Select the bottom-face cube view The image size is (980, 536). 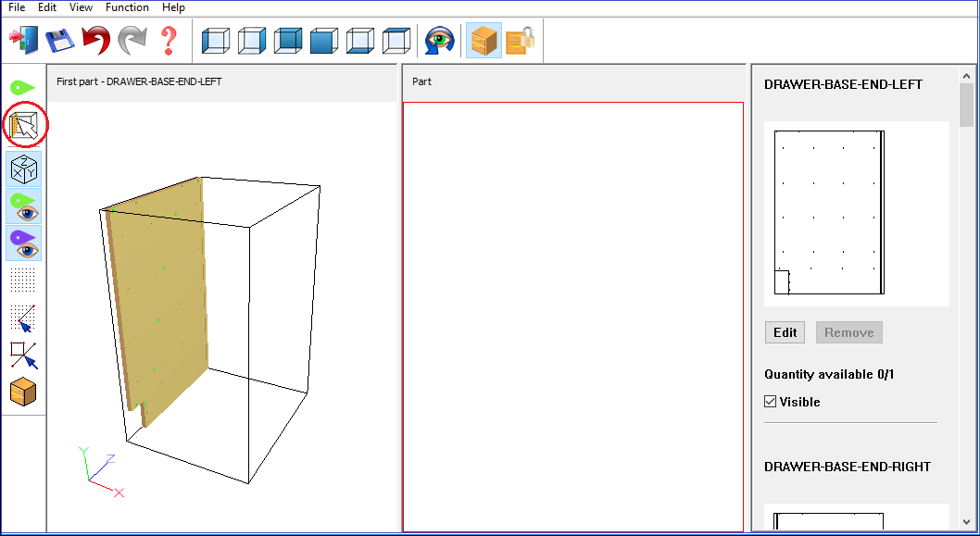pyautogui.click(x=360, y=42)
